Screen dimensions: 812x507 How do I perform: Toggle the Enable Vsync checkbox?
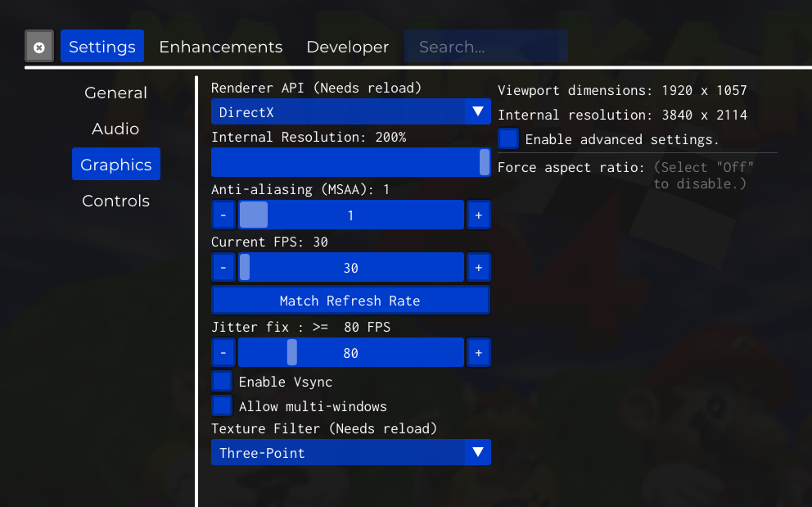pyautogui.click(x=222, y=381)
